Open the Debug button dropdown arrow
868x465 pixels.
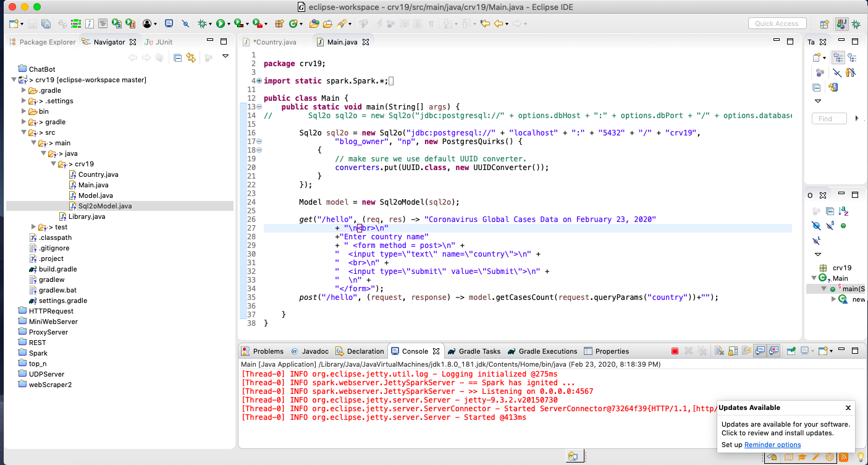(211, 24)
